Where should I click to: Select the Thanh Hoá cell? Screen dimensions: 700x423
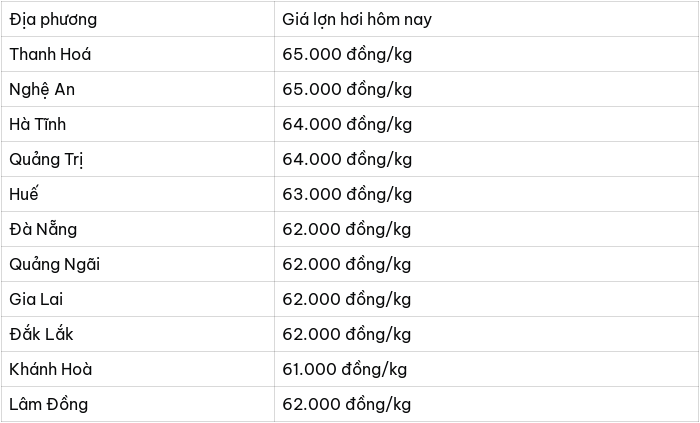(138, 54)
